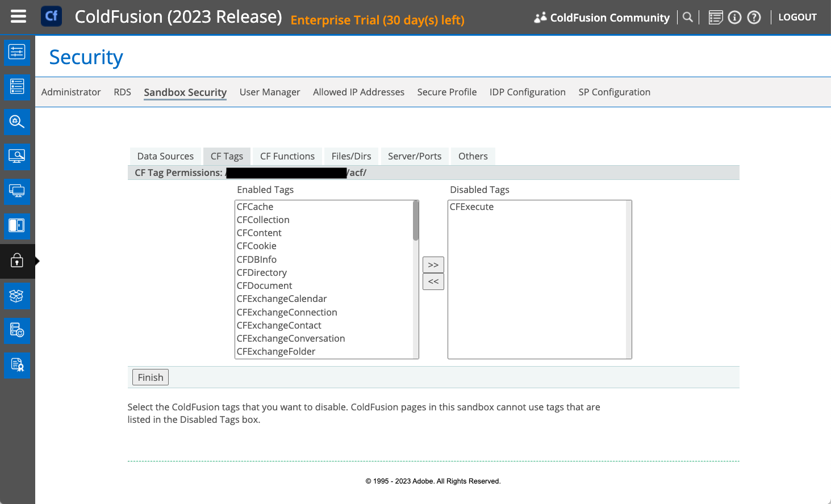
Task: Open the resources list icon in header
Action: 716,18
